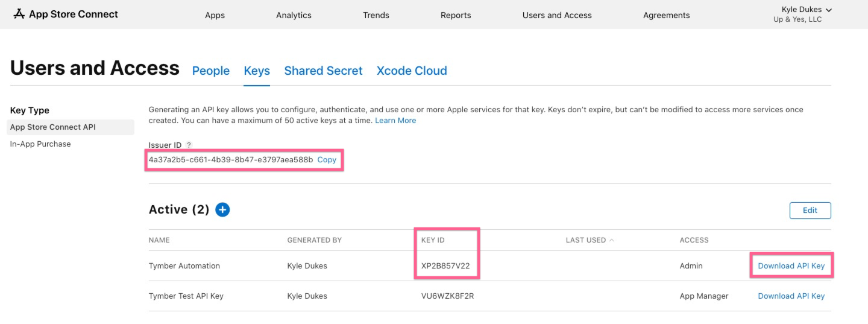The height and width of the screenshot is (324, 868).
Task: Click the KEY ID column header
Action: coord(433,240)
